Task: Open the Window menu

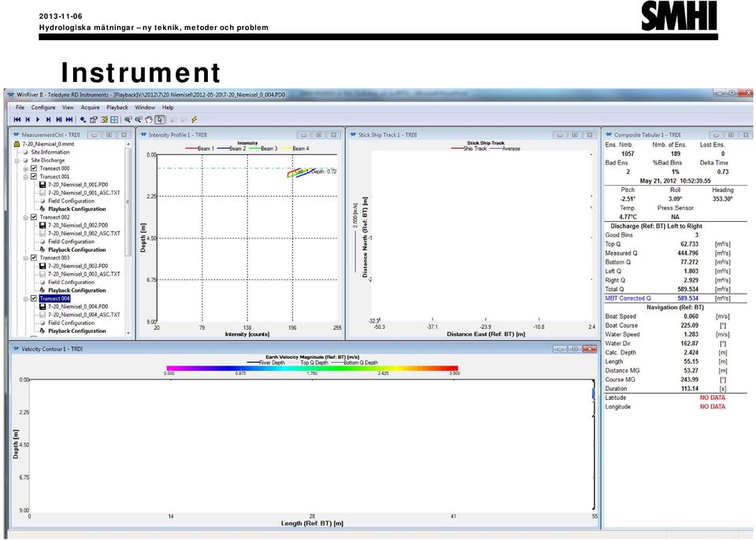Action: [145, 108]
